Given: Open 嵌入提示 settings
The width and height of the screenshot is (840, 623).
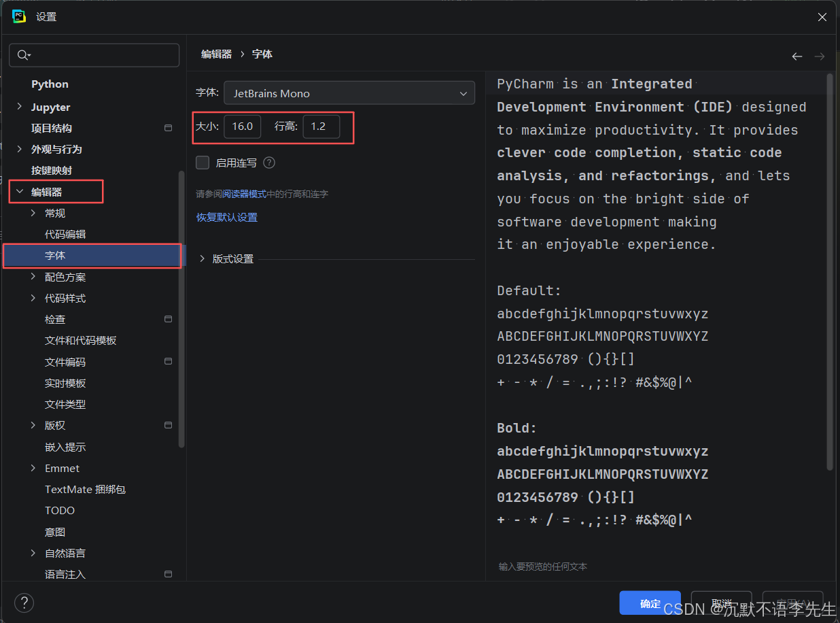Looking at the screenshot, I should tap(65, 447).
